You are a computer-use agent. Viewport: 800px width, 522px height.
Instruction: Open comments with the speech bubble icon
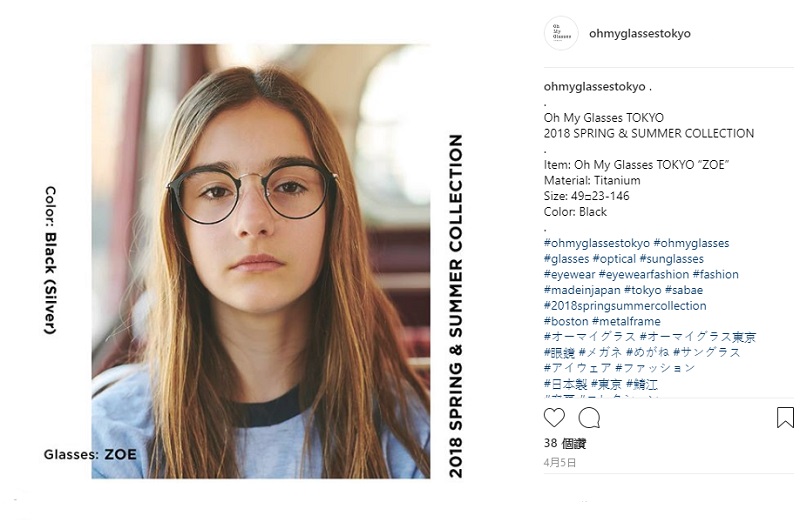589,418
